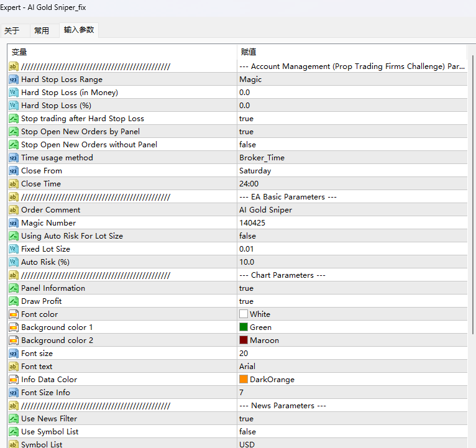Click the integer icon beside Magic Number
Screen dimensions: 476x448
point(14,223)
